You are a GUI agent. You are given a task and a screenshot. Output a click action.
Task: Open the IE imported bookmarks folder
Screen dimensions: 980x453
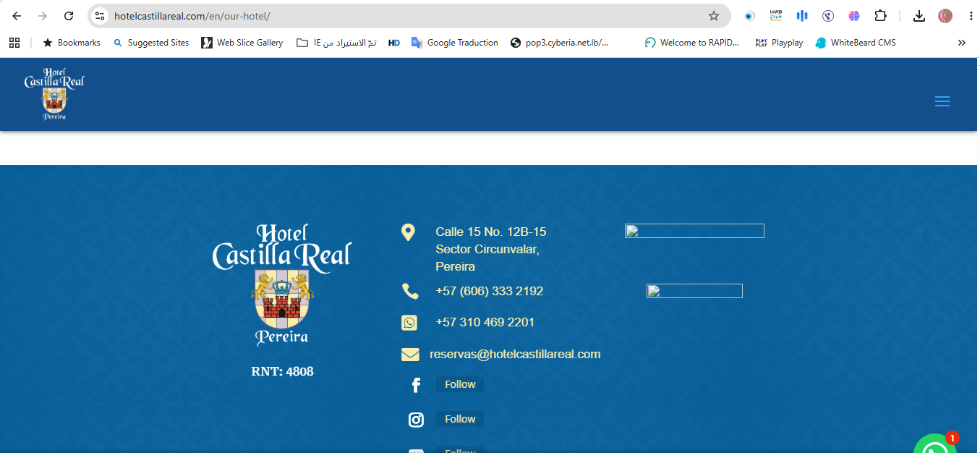click(336, 43)
